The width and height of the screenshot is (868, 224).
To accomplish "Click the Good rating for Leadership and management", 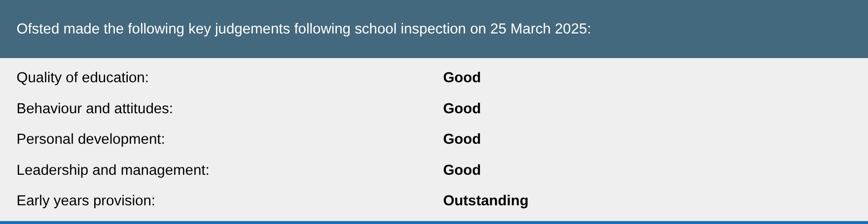I will tap(462, 170).
